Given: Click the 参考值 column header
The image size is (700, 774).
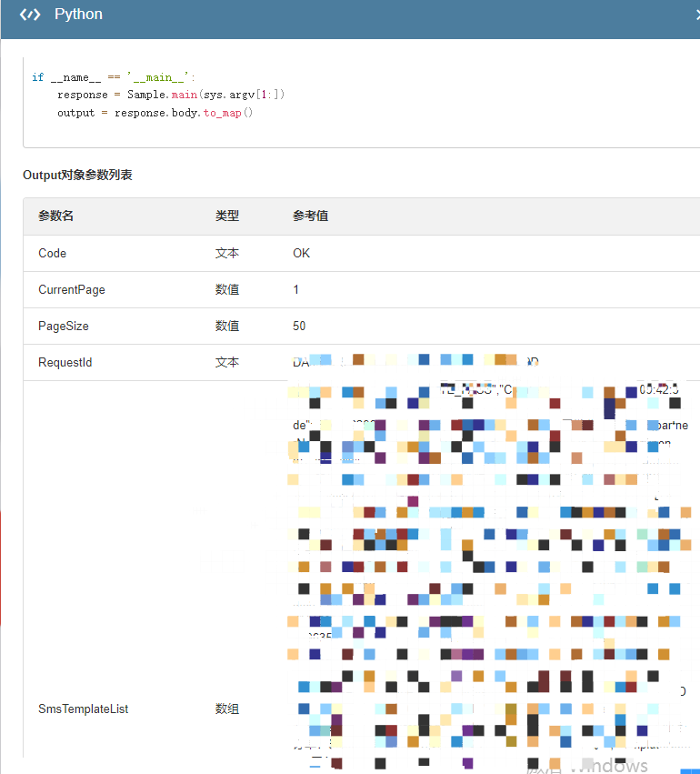Looking at the screenshot, I should (x=310, y=216).
